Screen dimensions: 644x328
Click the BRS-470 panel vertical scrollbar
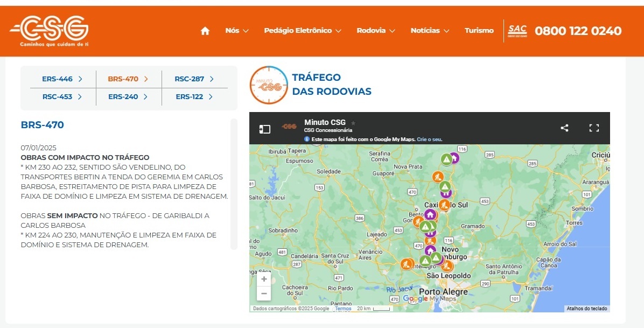(x=234, y=183)
